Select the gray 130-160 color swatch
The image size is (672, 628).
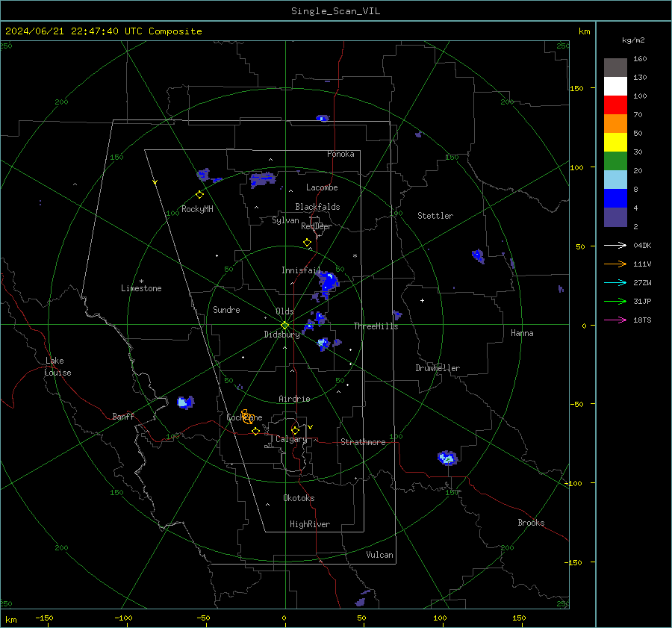pos(615,68)
